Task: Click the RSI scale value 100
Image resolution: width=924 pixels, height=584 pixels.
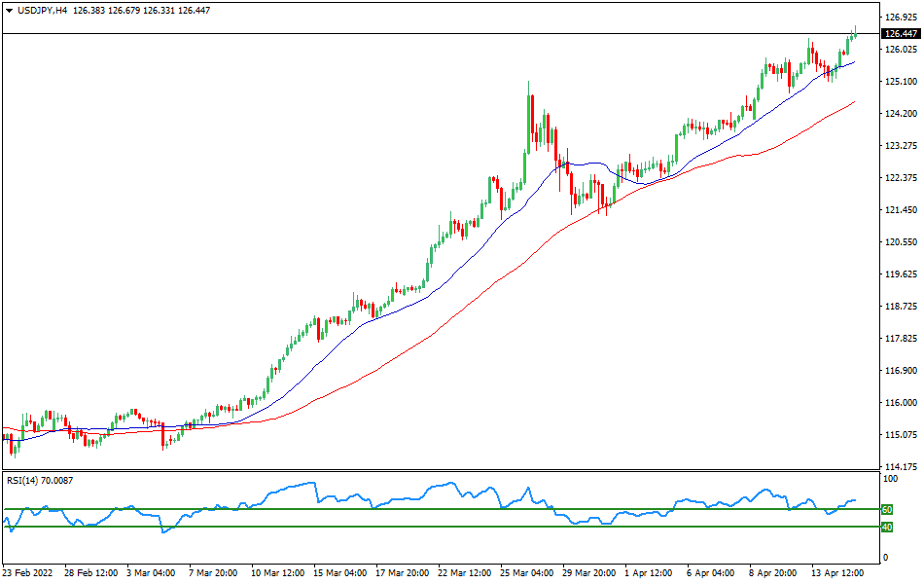Action: [891, 480]
